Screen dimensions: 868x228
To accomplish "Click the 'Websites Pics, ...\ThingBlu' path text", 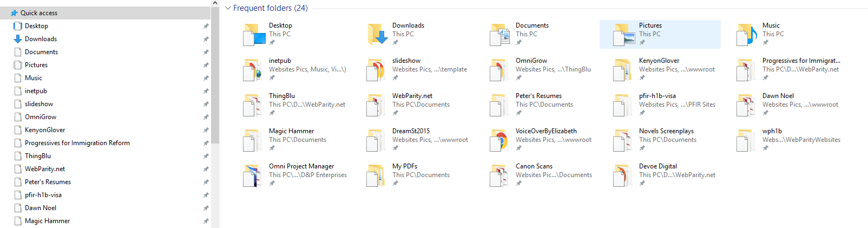I will pos(553,69).
